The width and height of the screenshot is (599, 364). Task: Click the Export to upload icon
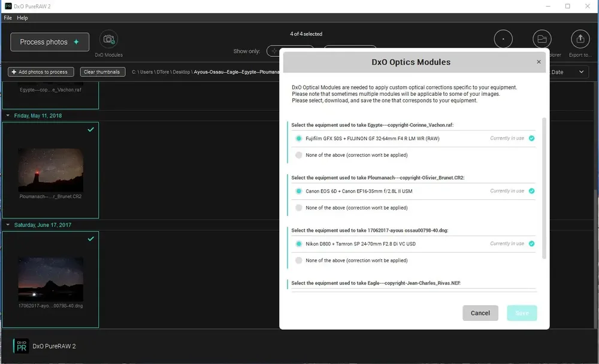pos(580,39)
